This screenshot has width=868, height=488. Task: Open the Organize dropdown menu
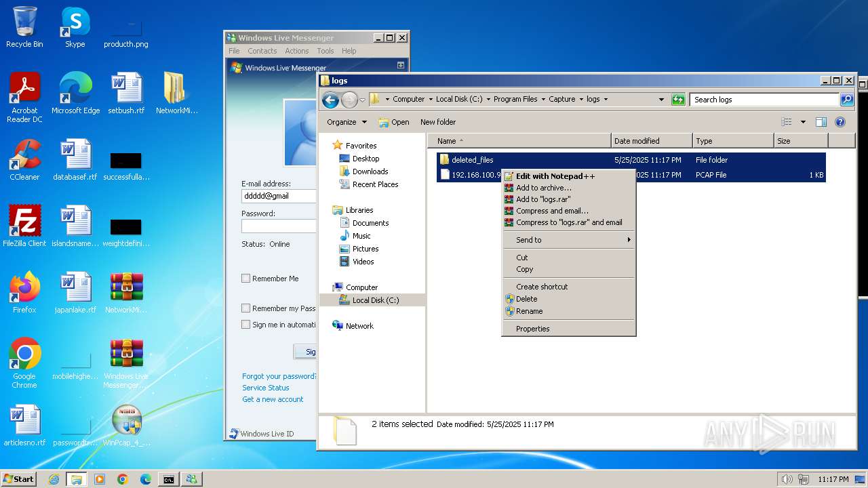(x=347, y=122)
